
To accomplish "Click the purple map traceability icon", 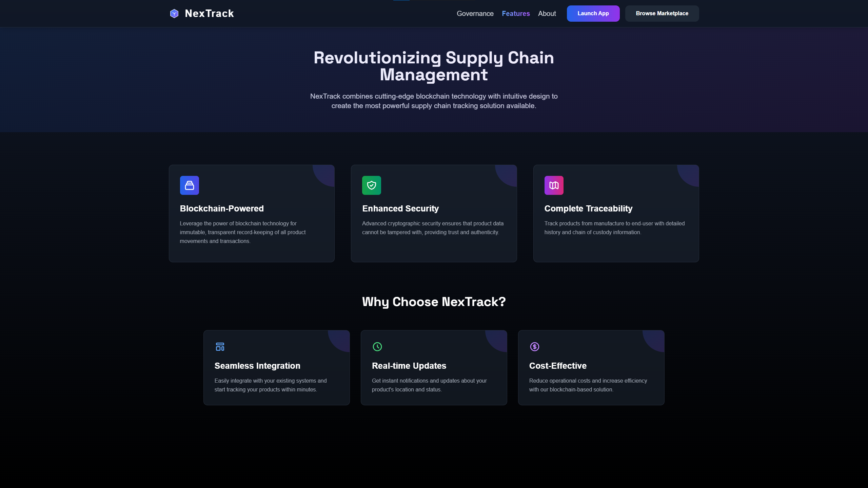I will pos(554,185).
